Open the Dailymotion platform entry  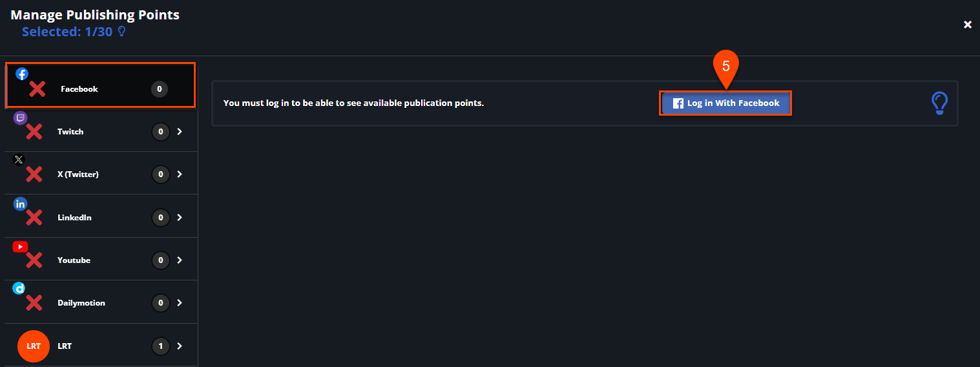click(101, 302)
